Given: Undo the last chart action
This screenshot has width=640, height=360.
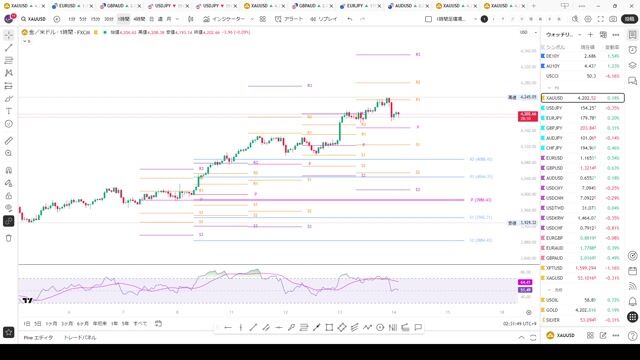Looking at the screenshot, I should coord(350,19).
